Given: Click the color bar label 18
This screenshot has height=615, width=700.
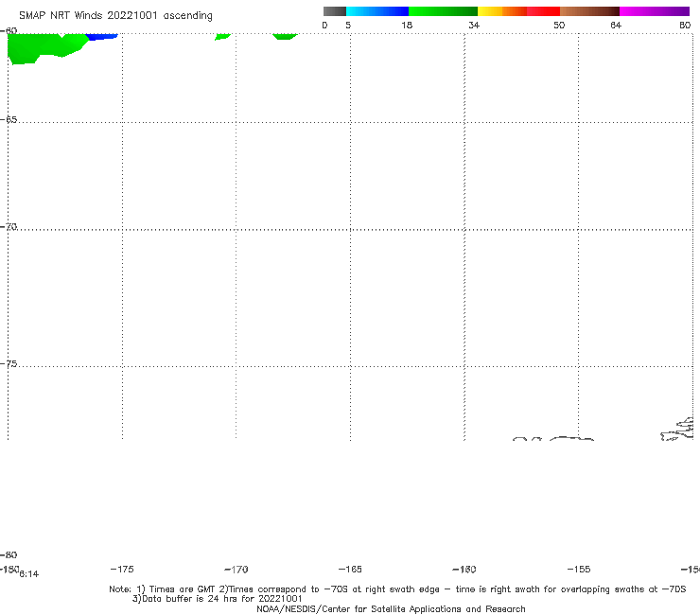Looking at the screenshot, I should coord(407,25).
